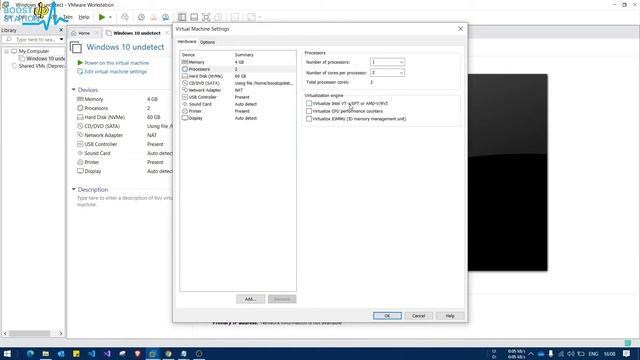Enable Virtualize IOMMU checkbox
This screenshot has height=360, width=640.
[309, 119]
